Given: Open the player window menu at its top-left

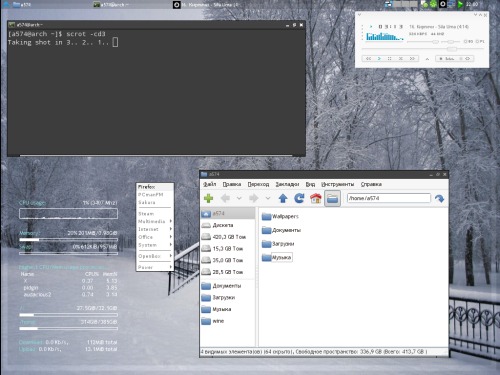Looking at the screenshot, I should pyautogui.click(x=359, y=15).
